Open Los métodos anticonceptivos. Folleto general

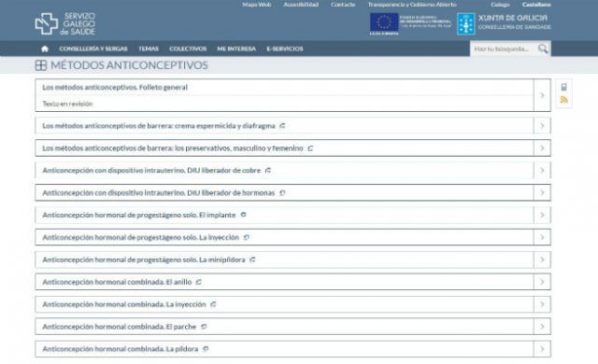point(115,87)
